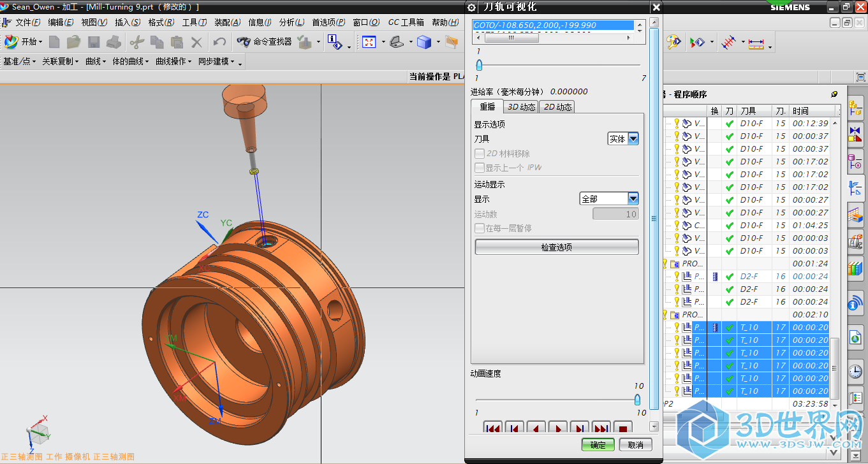Open the History clock sidebar tab

click(x=855, y=371)
